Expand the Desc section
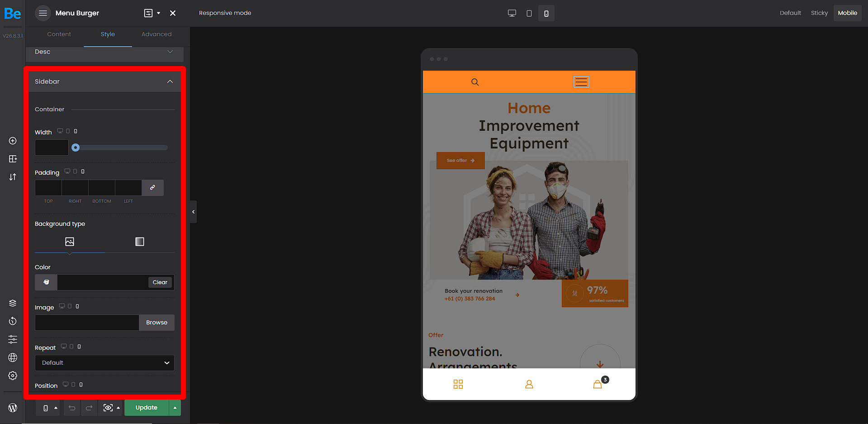The image size is (868, 424). [104, 52]
